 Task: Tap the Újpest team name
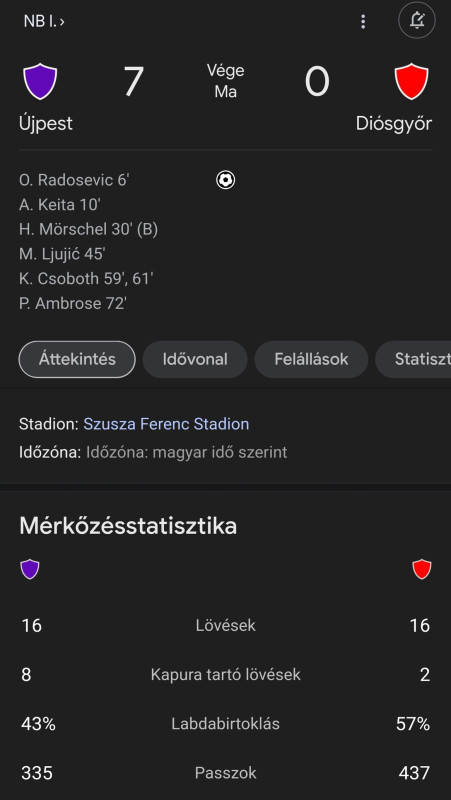coord(46,124)
